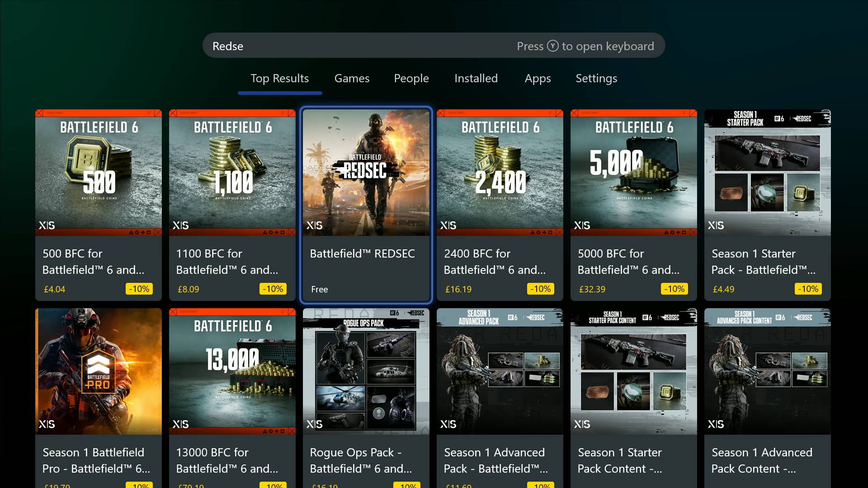Click the Y button keyboard icon
Image resolution: width=868 pixels, height=488 pixels.
point(552,46)
